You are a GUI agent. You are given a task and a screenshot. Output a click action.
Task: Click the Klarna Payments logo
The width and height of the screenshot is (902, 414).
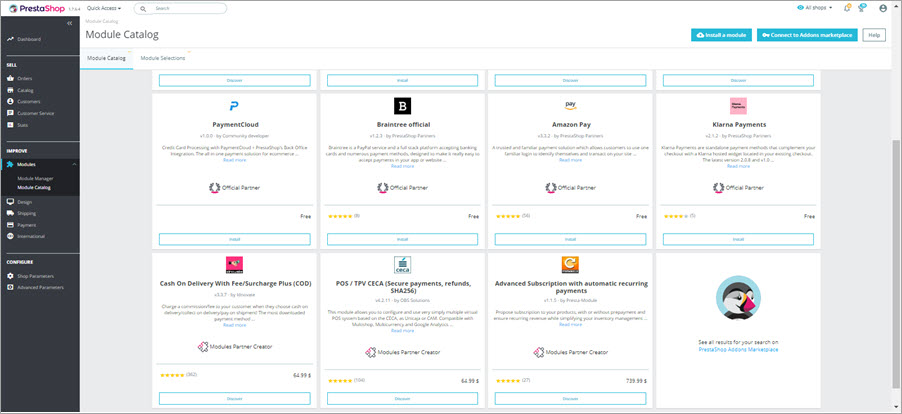[x=738, y=106]
